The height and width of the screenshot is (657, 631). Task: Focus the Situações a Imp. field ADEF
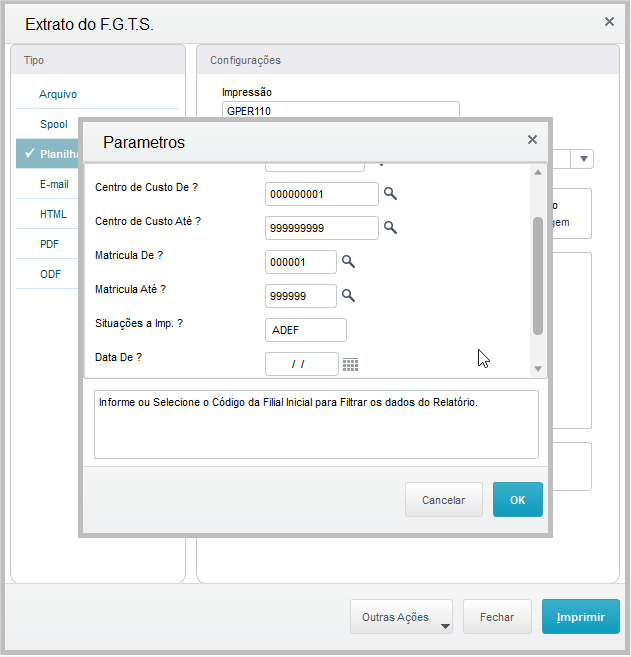[306, 330]
